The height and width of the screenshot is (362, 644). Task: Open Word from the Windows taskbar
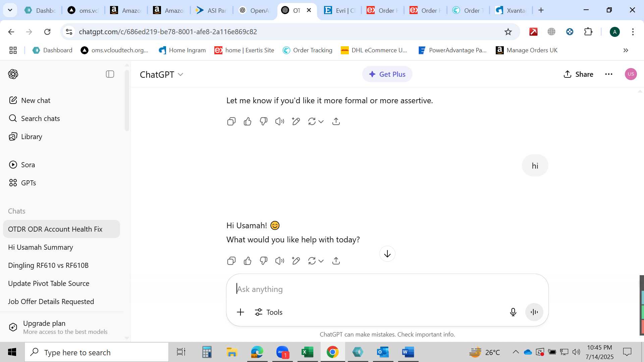pos(408,352)
